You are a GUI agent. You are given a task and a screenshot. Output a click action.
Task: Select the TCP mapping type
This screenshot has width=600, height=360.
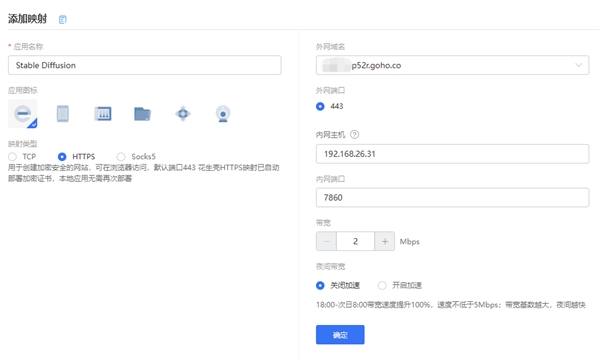13,156
